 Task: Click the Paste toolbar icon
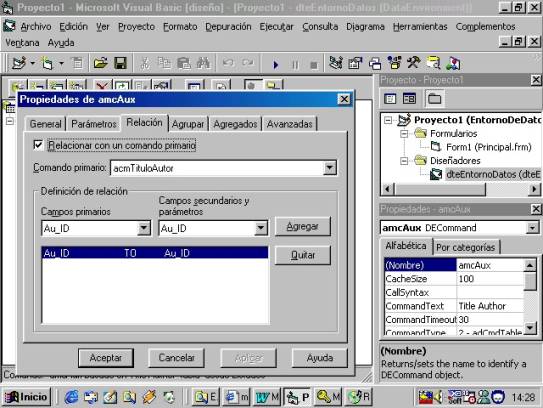click(x=184, y=63)
